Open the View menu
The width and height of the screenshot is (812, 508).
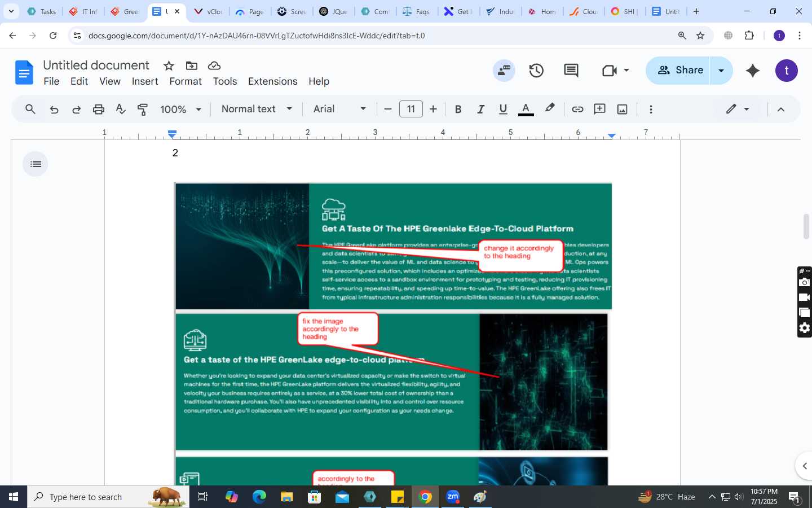110,81
